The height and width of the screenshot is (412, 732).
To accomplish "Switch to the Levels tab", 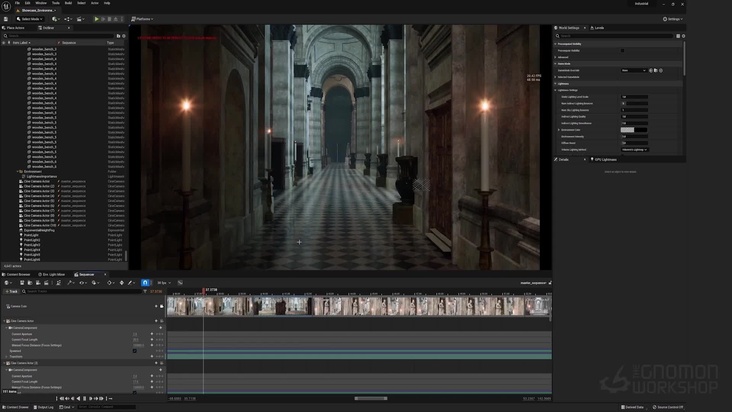I will point(599,28).
